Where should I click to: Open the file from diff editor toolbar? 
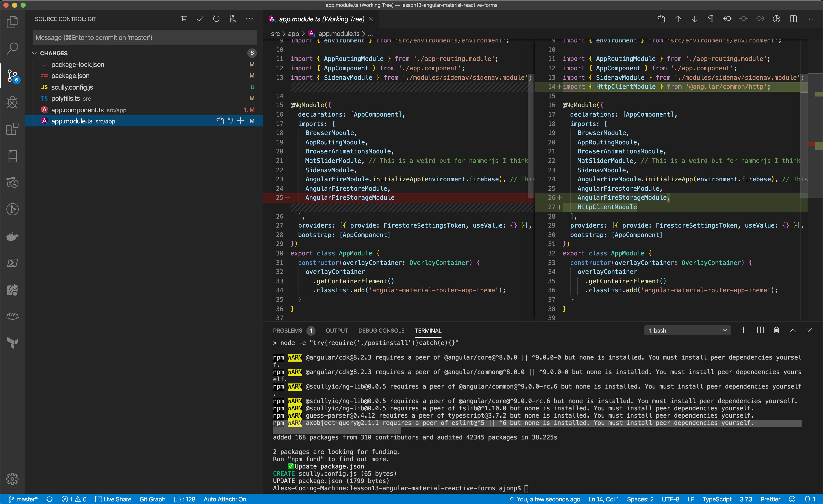[x=661, y=19]
